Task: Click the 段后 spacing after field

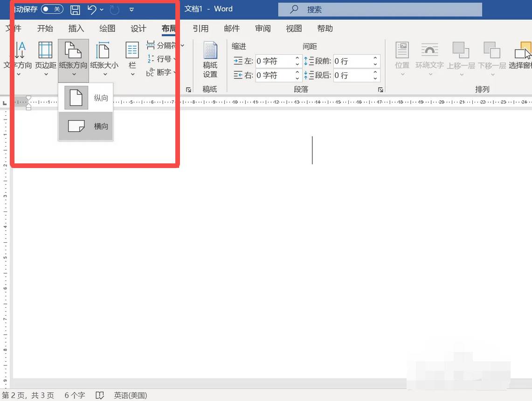Action: pyautogui.click(x=353, y=75)
